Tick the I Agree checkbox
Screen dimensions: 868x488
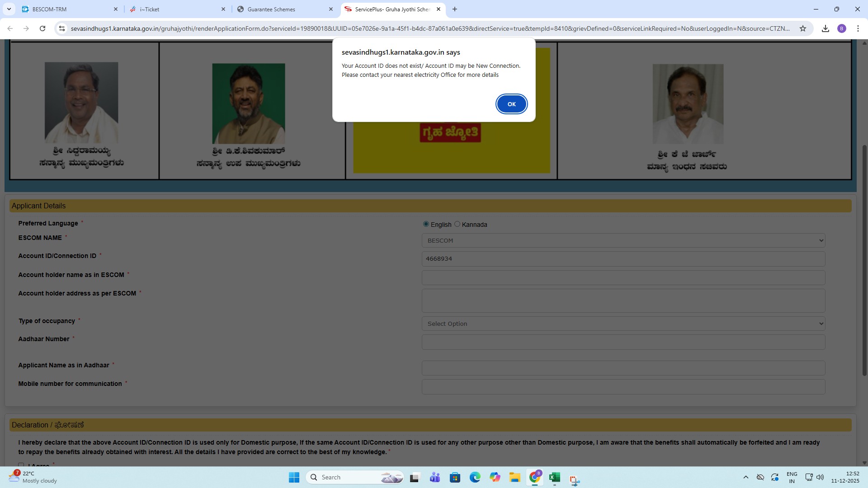21,465
